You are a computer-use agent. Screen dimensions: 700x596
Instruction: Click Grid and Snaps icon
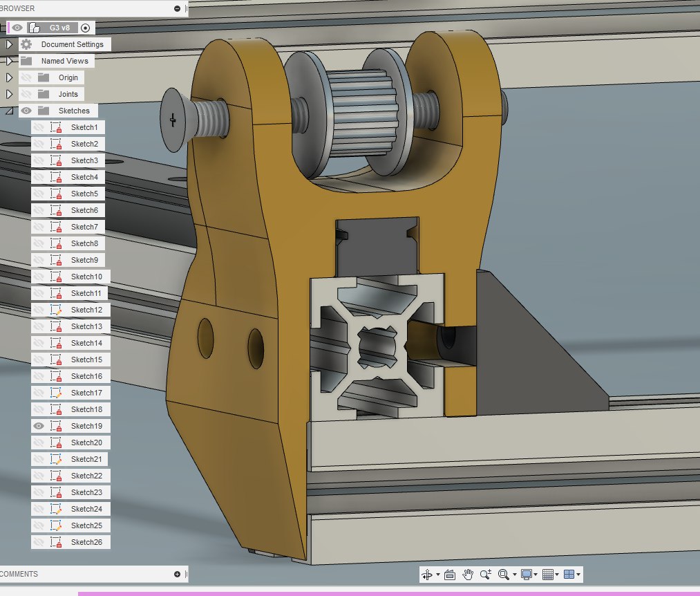(548, 575)
